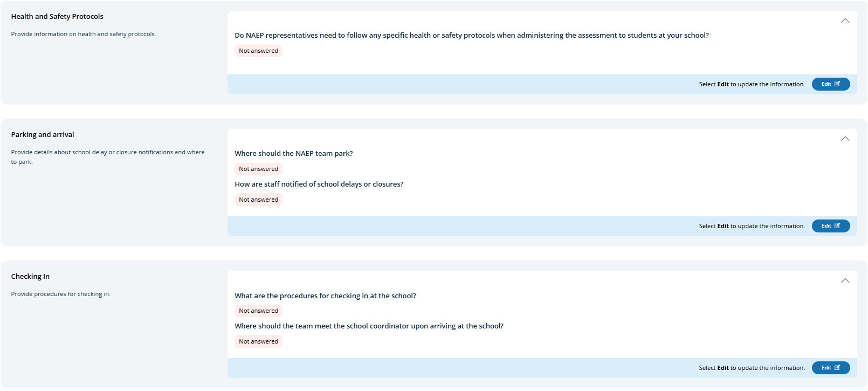Click 'Provide procedures for checking in' description
The image size is (868, 391).
[x=60, y=294]
